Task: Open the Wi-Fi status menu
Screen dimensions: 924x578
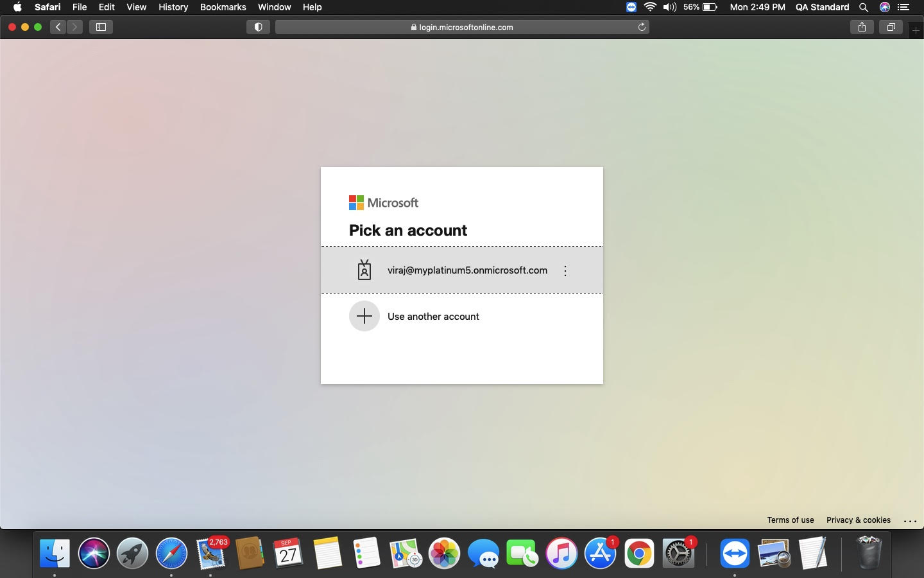Action: point(650,7)
